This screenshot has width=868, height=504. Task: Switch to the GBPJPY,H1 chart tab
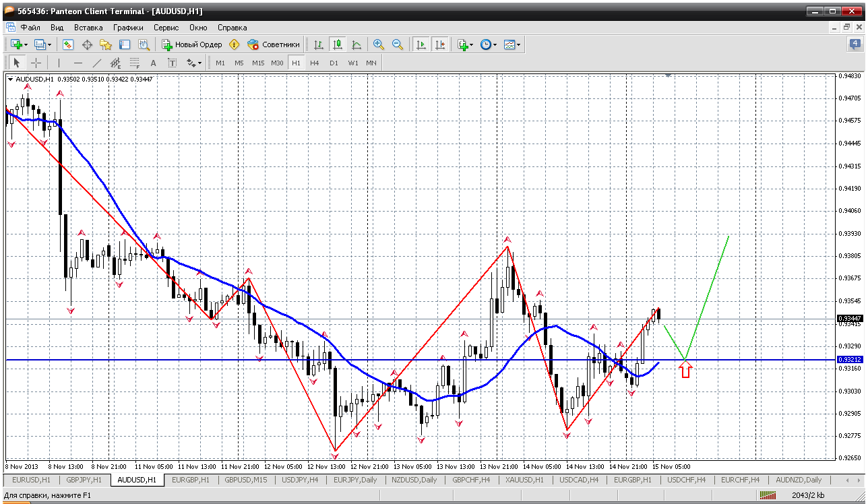84,480
